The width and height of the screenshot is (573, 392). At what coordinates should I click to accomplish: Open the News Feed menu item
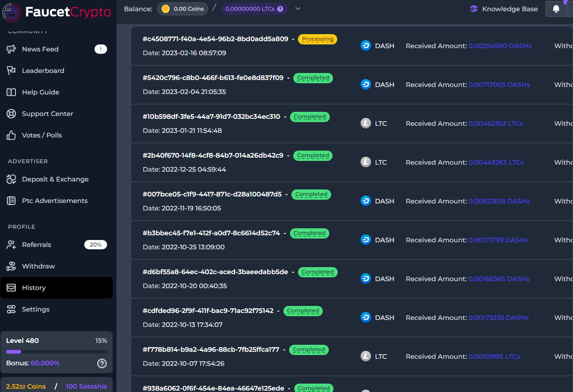pos(57,49)
